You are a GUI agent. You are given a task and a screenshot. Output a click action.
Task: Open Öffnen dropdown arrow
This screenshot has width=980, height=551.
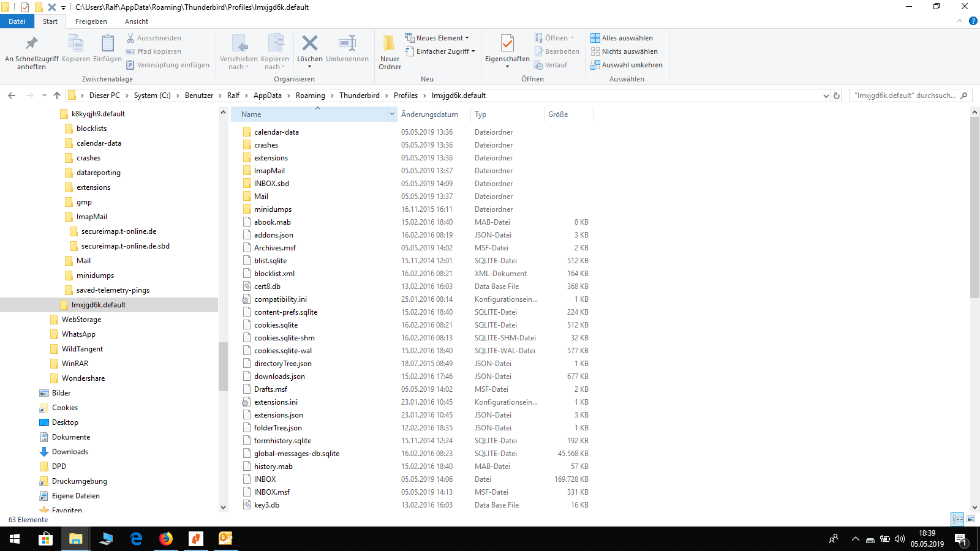click(x=573, y=38)
